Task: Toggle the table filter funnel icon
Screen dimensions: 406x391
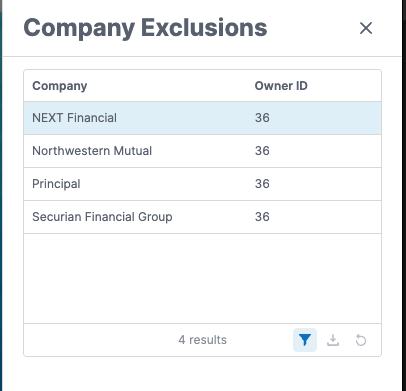Action: click(305, 340)
